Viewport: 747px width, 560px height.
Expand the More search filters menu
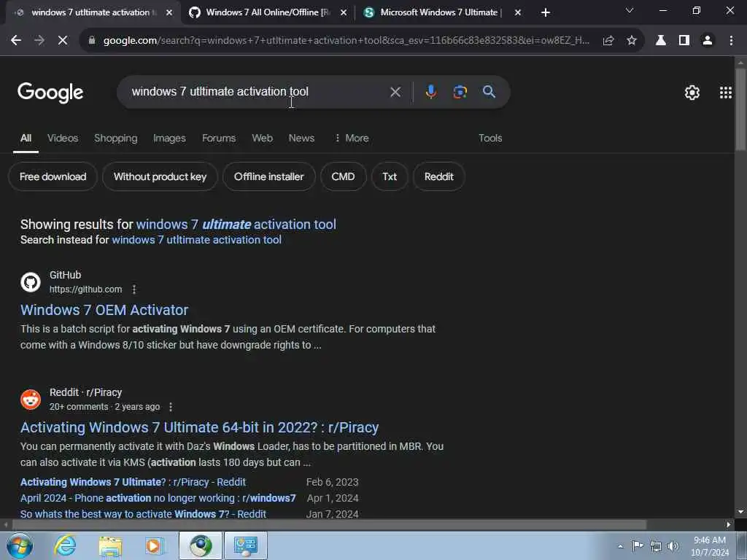click(352, 138)
